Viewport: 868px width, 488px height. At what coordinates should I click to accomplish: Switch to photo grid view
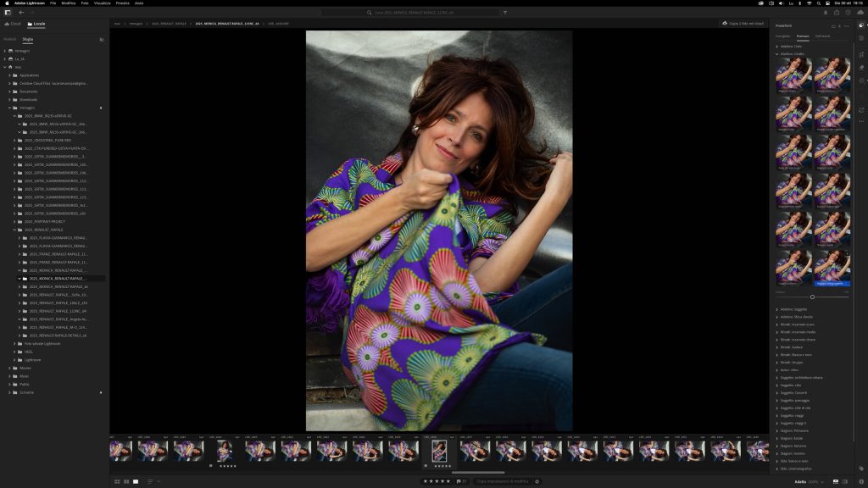[x=117, y=481]
